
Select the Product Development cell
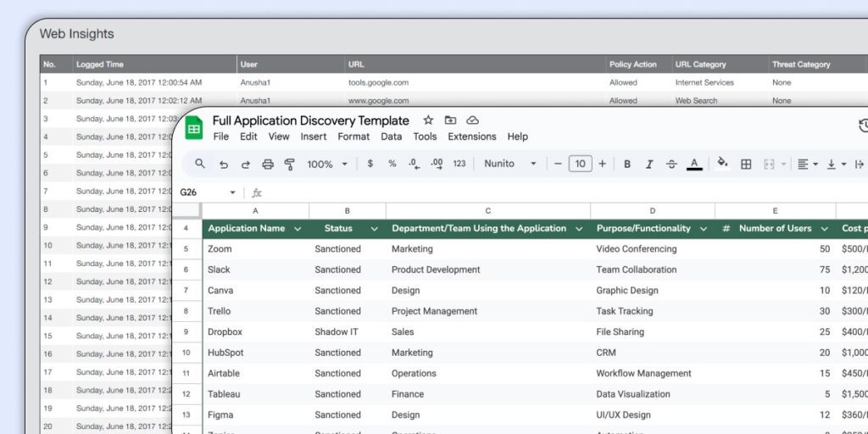[488, 270]
